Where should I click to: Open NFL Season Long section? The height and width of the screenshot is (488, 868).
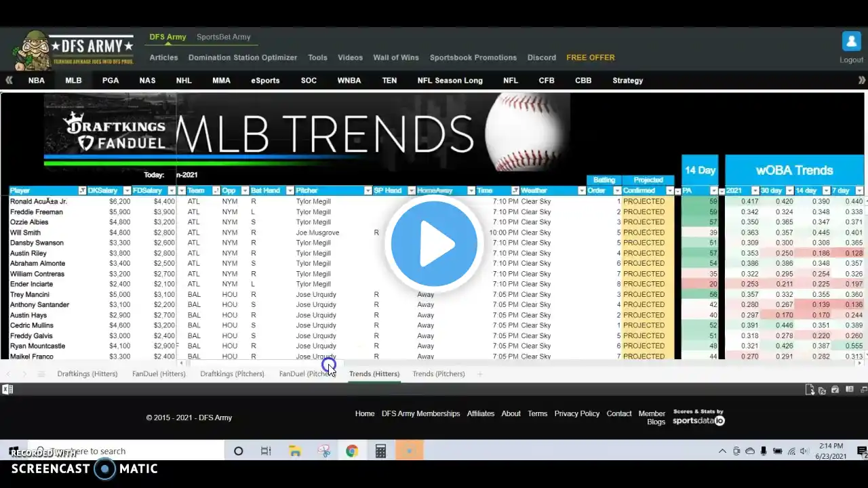point(450,81)
